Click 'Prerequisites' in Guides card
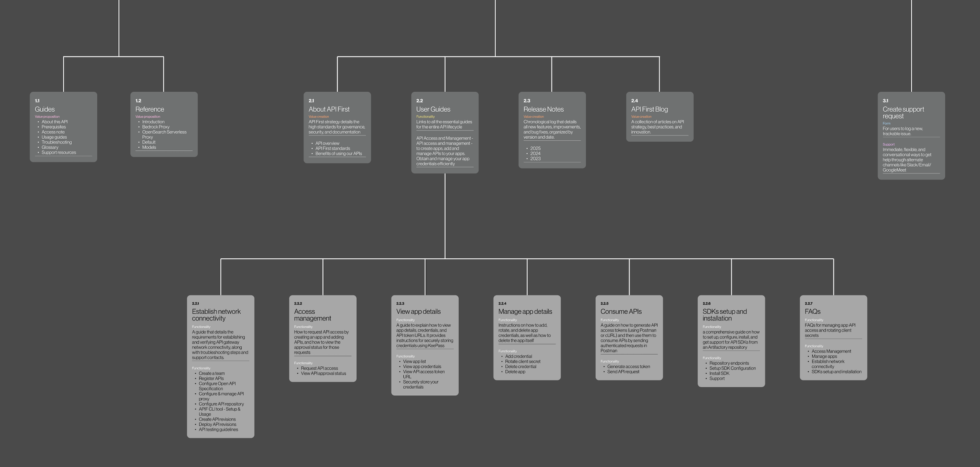The width and height of the screenshot is (980, 467). tap(54, 127)
